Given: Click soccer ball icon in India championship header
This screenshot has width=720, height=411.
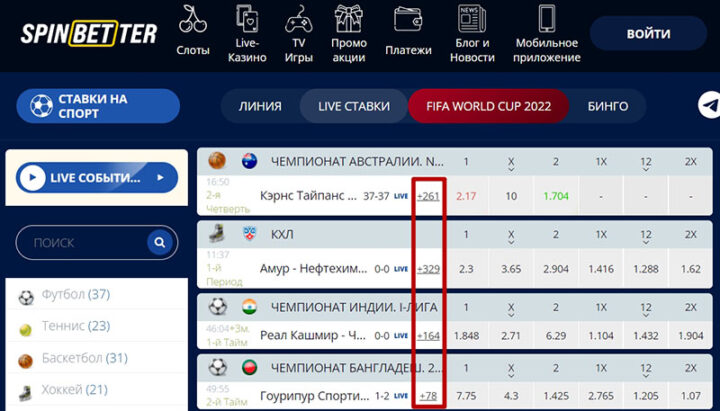Looking at the screenshot, I should coord(217,307).
